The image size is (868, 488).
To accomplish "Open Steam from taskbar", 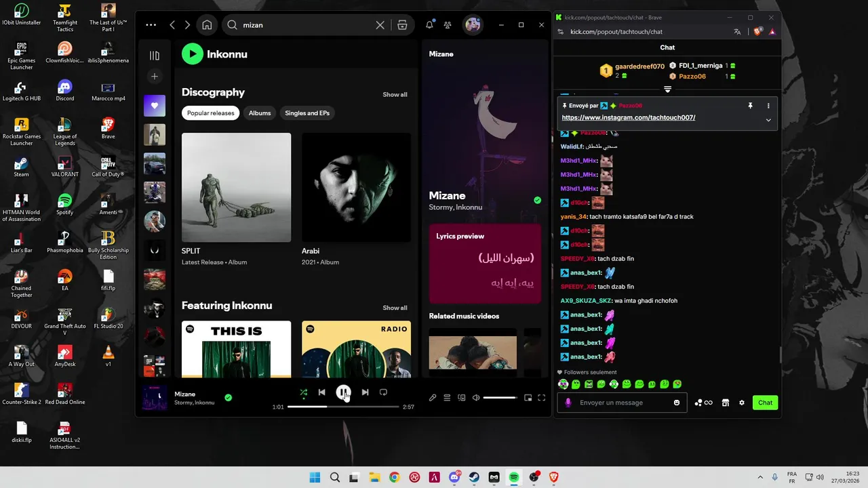I will click(x=474, y=477).
